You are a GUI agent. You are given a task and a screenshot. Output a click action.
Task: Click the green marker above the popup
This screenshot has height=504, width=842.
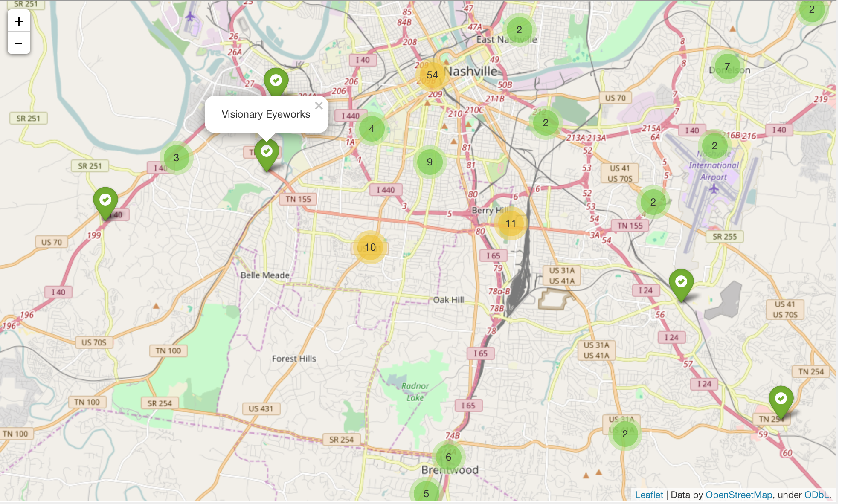pyautogui.click(x=276, y=81)
